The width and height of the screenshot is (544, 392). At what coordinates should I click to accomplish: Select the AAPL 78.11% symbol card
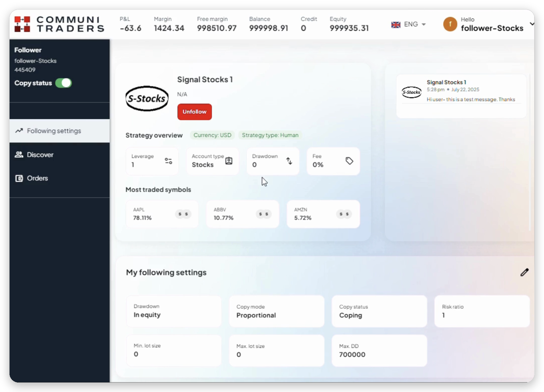click(x=162, y=214)
